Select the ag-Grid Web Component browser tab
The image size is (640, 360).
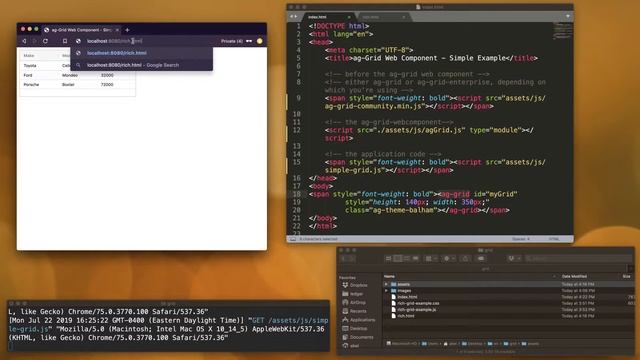(x=81, y=30)
